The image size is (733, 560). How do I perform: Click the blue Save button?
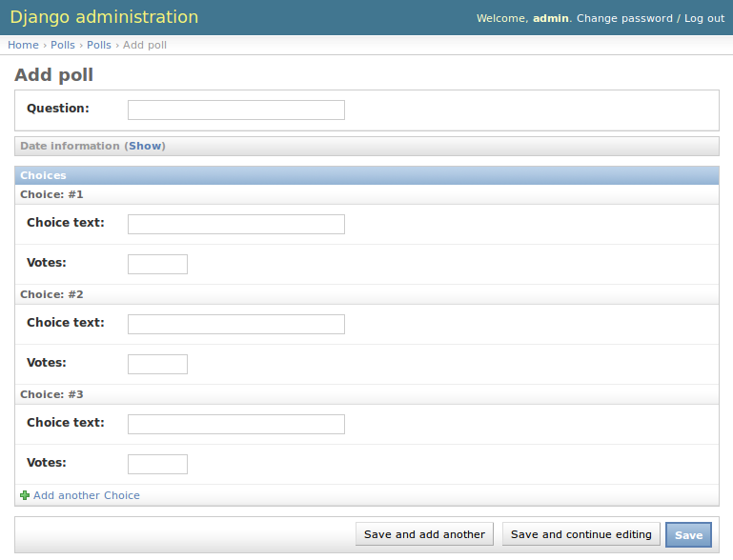tap(688, 534)
